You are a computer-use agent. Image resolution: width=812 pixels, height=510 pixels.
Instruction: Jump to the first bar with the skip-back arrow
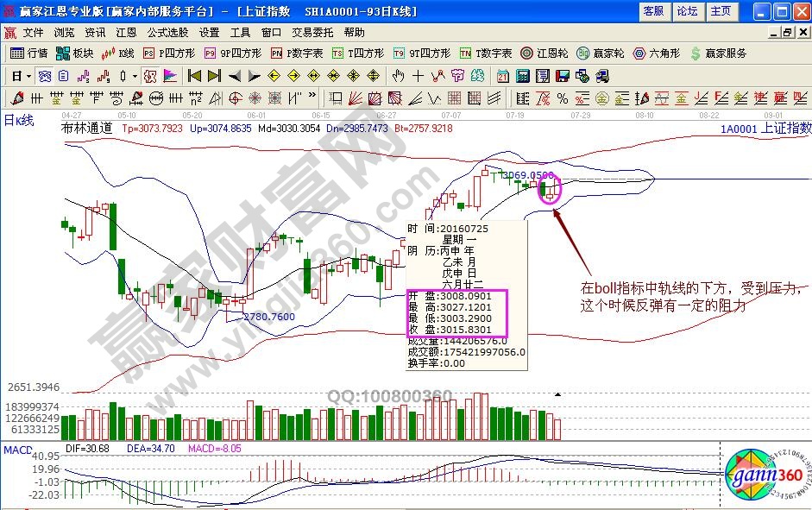click(x=195, y=76)
